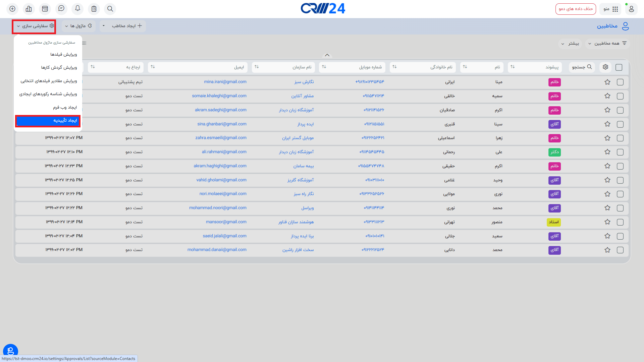Image resolution: width=644 pixels, height=362 pixels.
Task: Click the جستجو search field in table
Action: point(582,67)
